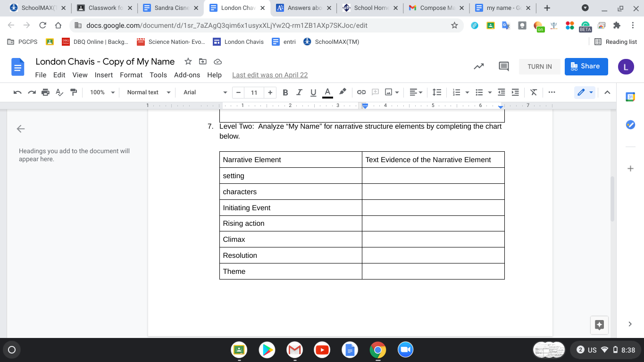Choose text color with underlined A
Image resolution: width=644 pixels, height=362 pixels.
click(327, 92)
